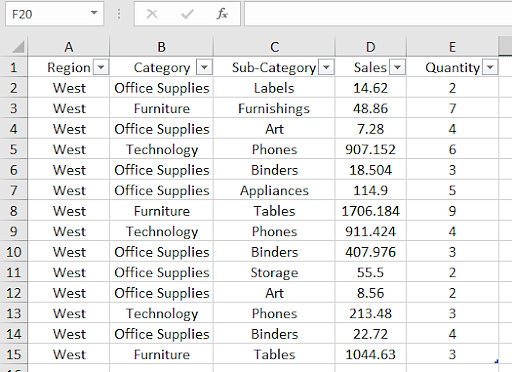The image size is (512, 372).
Task: Open the Region filter dropdown
Action: [x=101, y=67]
